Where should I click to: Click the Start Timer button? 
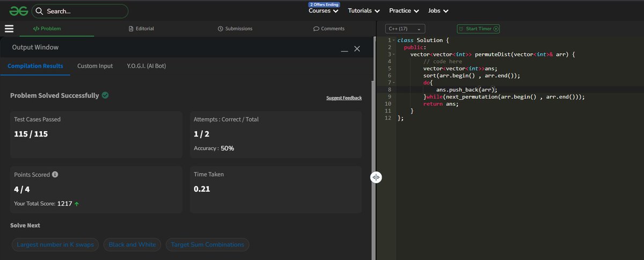(478, 29)
